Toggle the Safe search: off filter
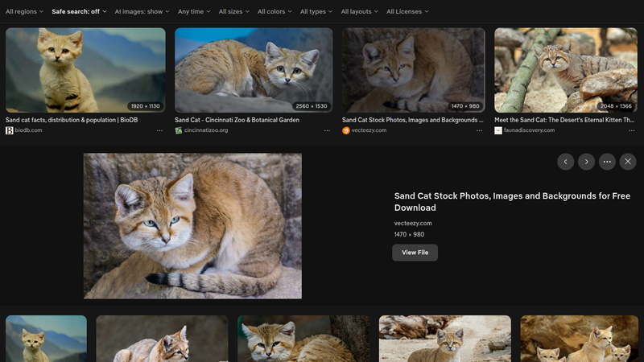 [x=78, y=12]
